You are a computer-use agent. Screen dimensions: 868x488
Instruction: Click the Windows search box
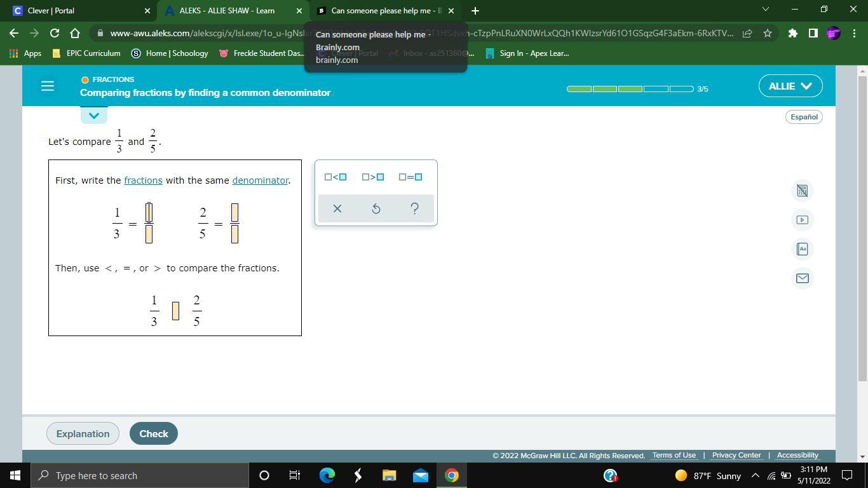[139, 475]
